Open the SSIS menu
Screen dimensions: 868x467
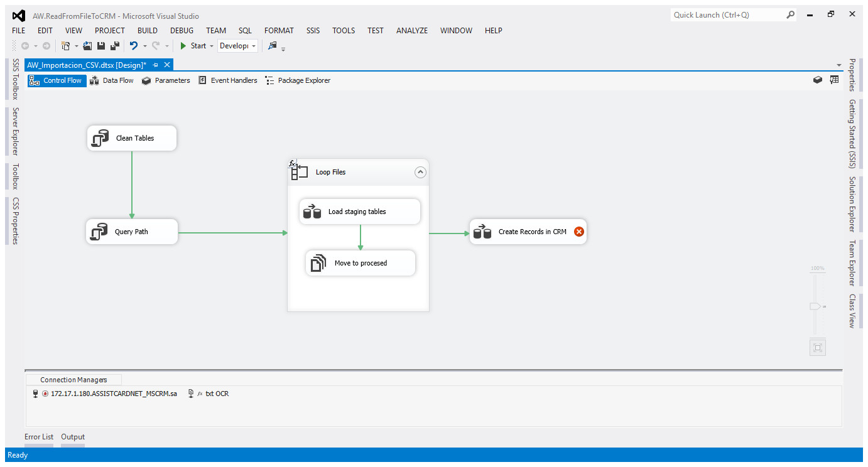pyautogui.click(x=313, y=30)
